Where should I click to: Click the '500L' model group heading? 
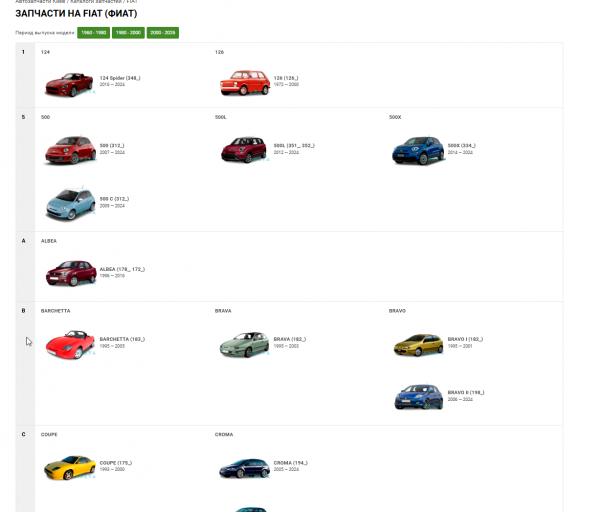tap(220, 117)
